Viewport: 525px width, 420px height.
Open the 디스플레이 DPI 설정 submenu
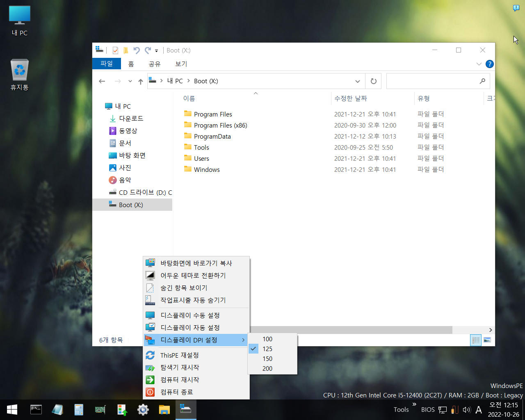(x=196, y=340)
